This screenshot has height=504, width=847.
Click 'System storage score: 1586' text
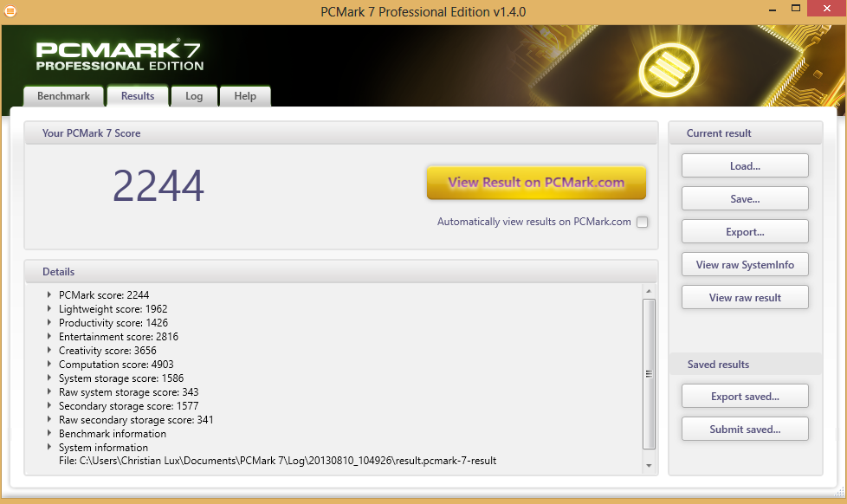coord(121,378)
